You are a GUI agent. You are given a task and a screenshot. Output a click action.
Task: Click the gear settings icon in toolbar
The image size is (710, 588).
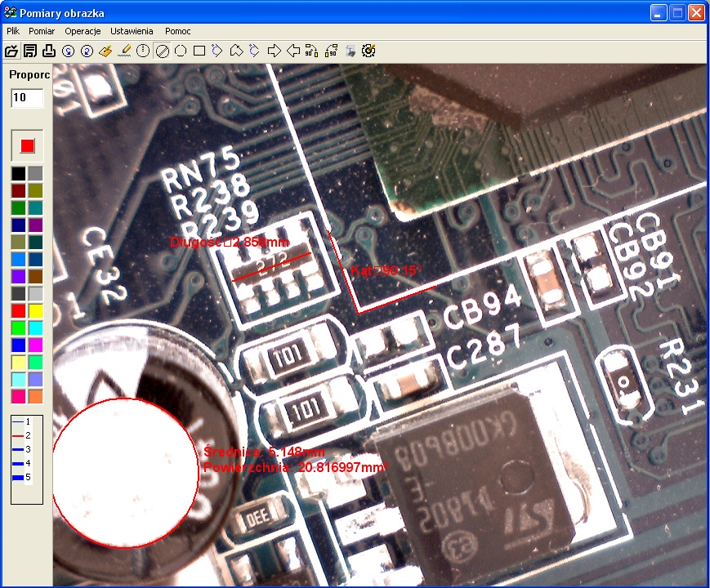click(x=368, y=51)
